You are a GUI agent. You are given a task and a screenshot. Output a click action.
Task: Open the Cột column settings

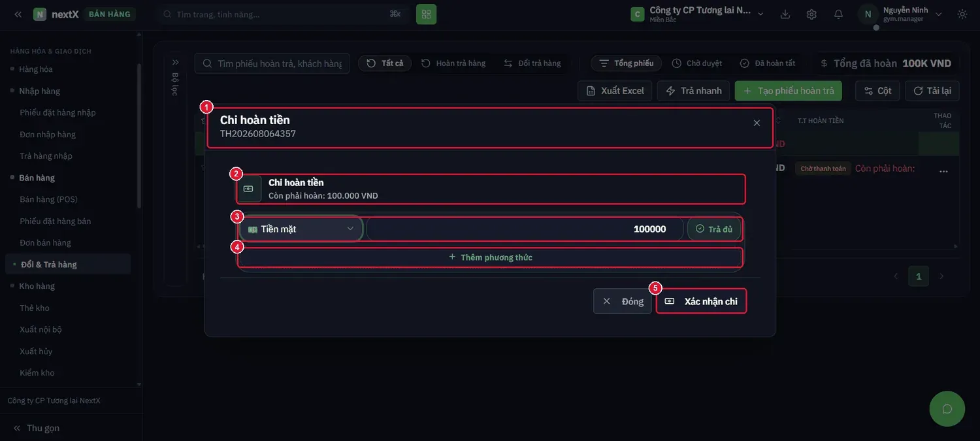point(877,91)
